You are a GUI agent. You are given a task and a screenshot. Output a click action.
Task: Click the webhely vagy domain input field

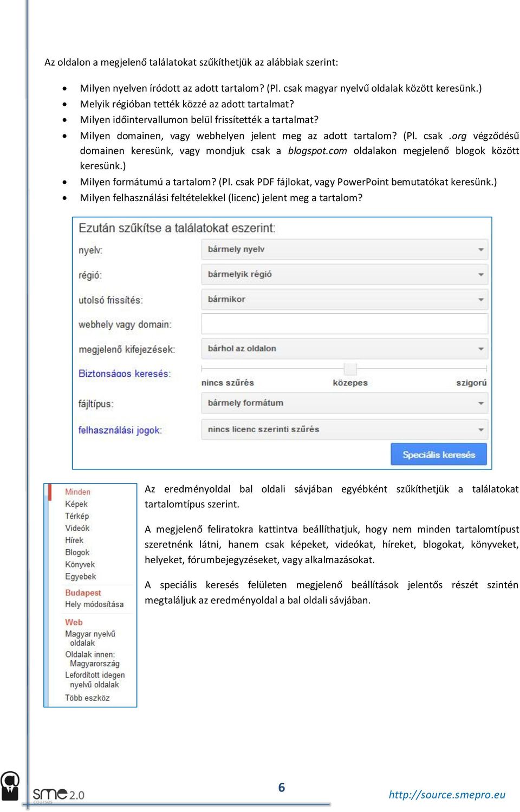pyautogui.click(x=344, y=324)
